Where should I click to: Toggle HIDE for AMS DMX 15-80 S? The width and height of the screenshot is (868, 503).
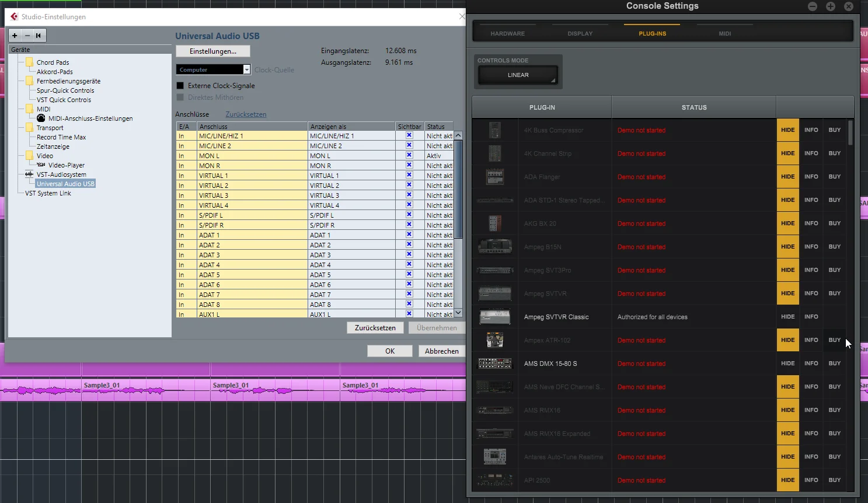pos(788,364)
